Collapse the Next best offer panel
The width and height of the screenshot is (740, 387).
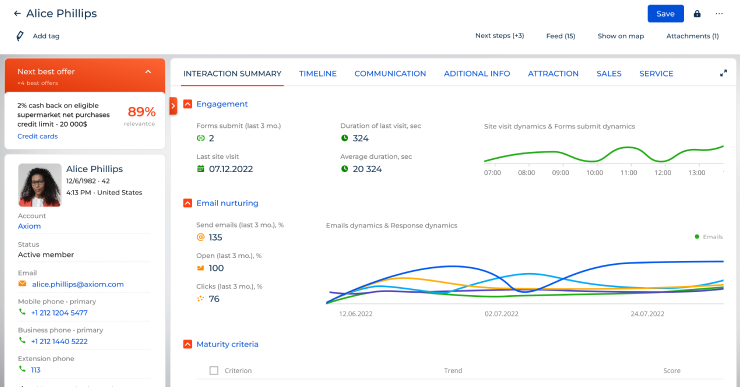click(x=148, y=72)
